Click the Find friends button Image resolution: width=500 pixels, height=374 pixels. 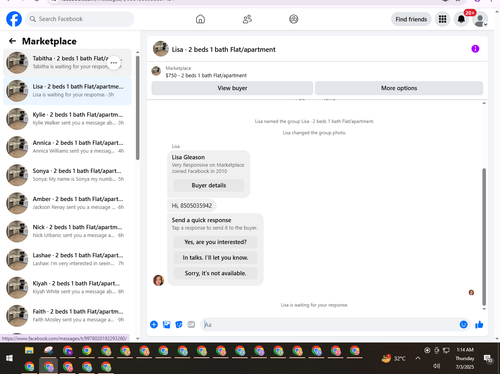(411, 19)
